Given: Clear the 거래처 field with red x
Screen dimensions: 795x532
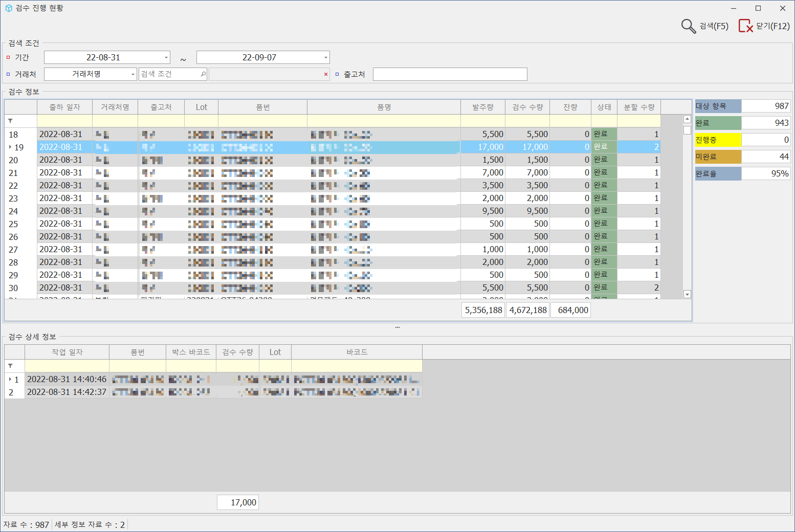Looking at the screenshot, I should [x=326, y=74].
